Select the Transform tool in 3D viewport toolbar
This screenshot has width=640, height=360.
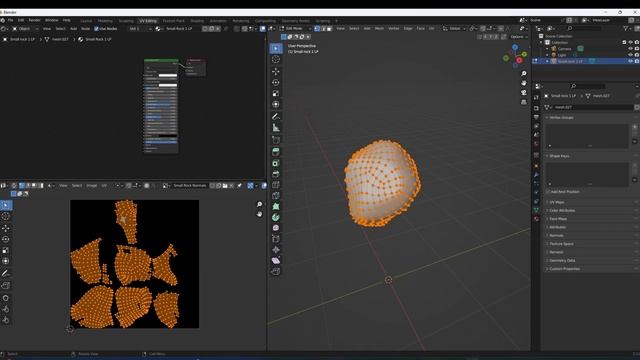coord(276,104)
